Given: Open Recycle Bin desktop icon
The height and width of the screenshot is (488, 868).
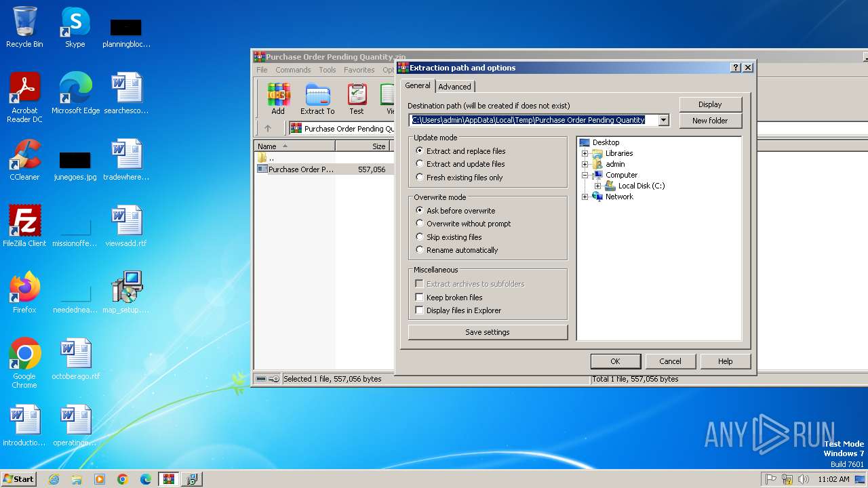Looking at the screenshot, I should tap(24, 28).
